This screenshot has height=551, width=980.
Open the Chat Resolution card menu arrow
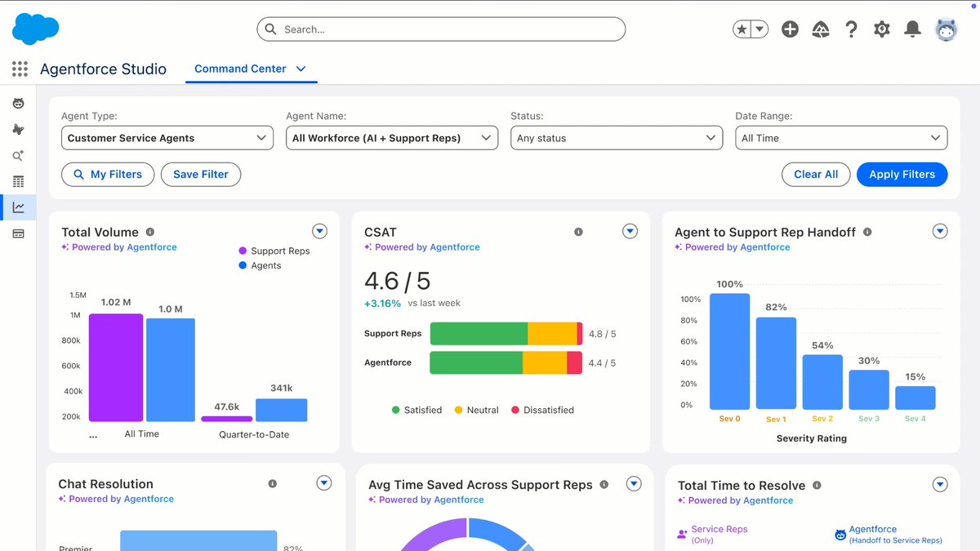tap(324, 483)
